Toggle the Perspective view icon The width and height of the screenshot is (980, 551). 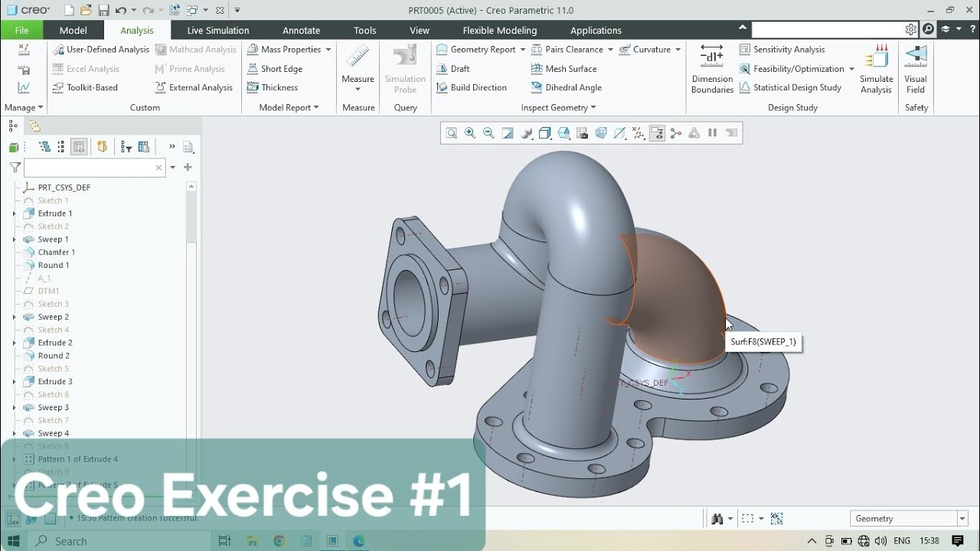[601, 133]
